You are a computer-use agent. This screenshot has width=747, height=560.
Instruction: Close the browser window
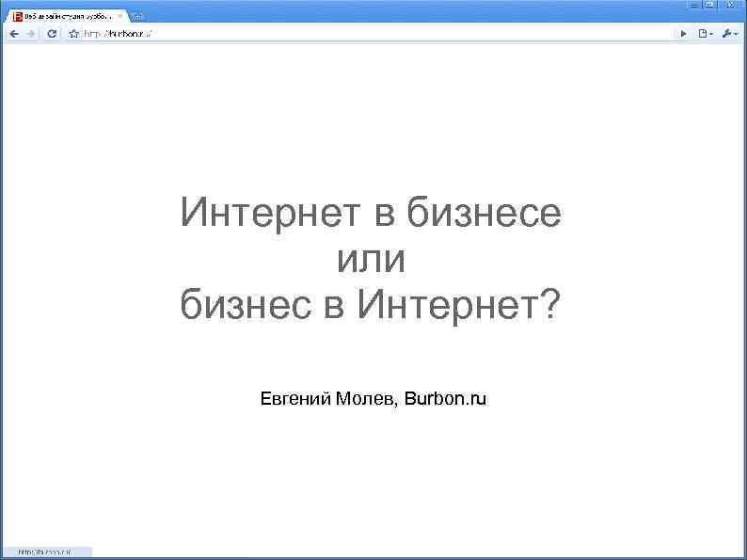731,5
